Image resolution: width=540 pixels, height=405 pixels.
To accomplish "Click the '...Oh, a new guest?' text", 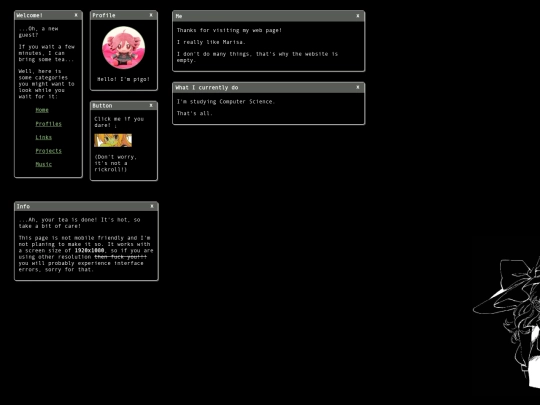I will tap(39, 32).
